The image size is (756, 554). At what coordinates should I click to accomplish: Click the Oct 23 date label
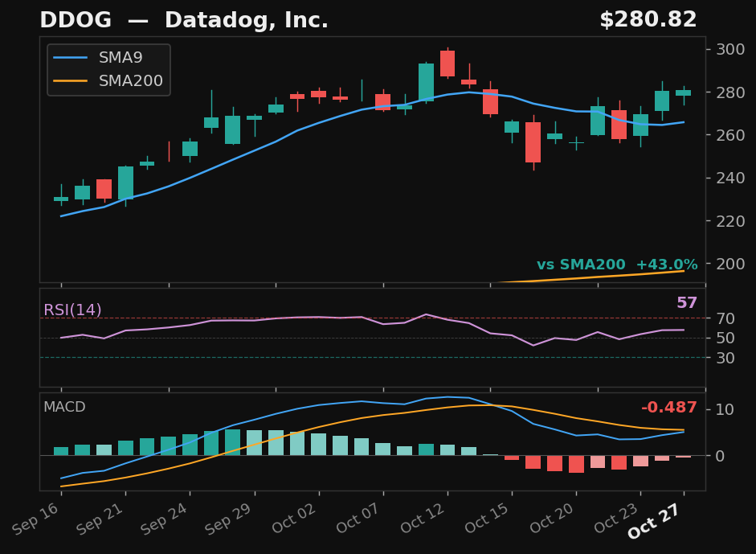coord(616,518)
